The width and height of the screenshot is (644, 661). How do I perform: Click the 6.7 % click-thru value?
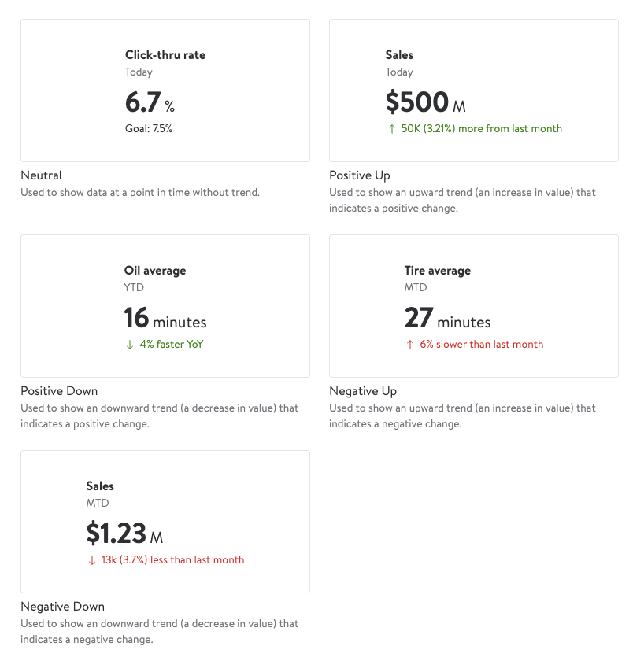click(x=150, y=103)
